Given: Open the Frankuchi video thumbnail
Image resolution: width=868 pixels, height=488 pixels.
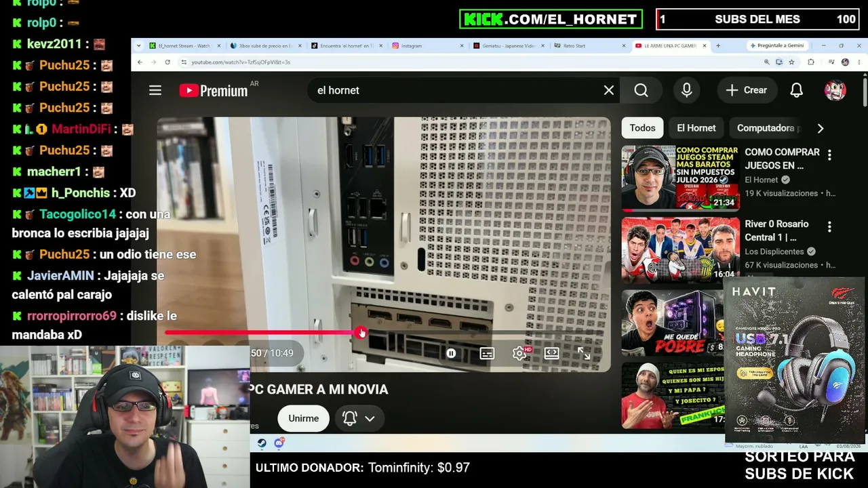Looking at the screenshot, I should tap(673, 395).
